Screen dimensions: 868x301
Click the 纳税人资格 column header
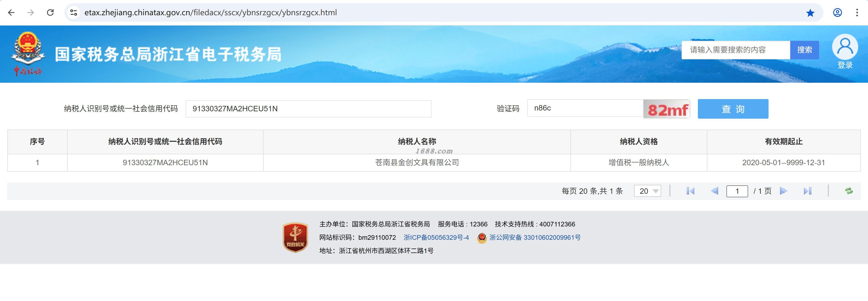639,142
